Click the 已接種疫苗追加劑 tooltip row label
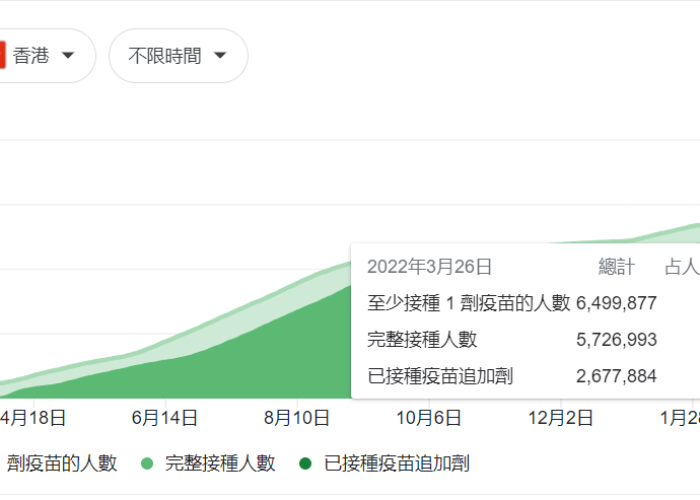The width and height of the screenshot is (700, 500). 440,377
